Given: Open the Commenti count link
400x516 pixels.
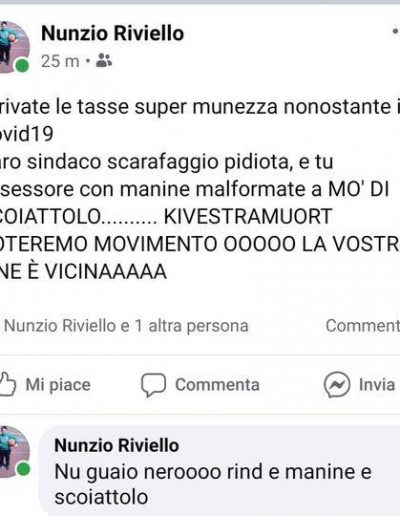Looking at the screenshot, I should (363, 325).
